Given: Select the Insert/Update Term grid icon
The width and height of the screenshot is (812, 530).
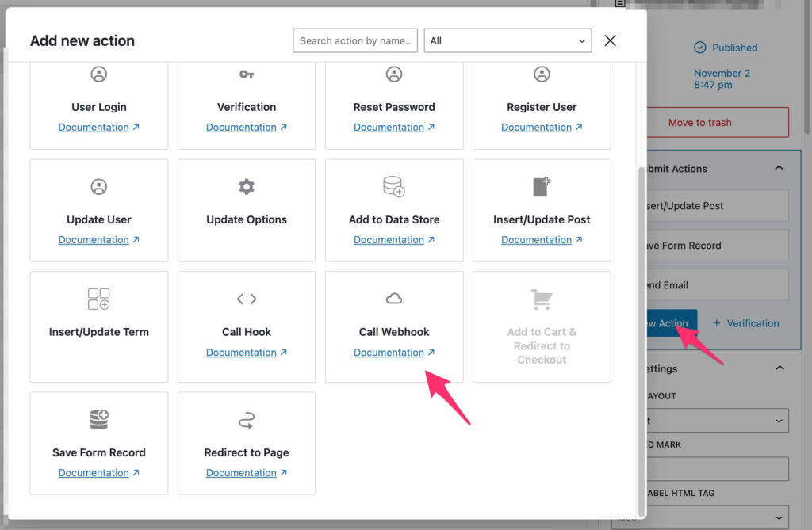Looking at the screenshot, I should (99, 299).
